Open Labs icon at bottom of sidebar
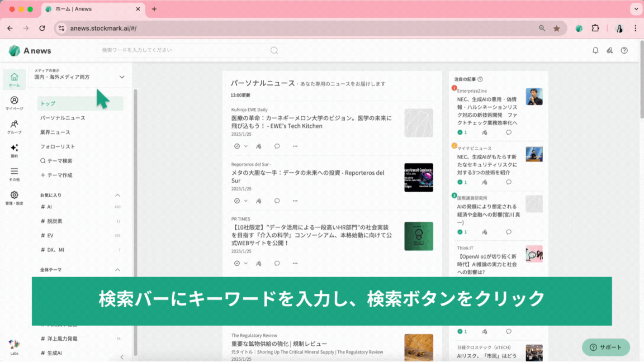 coord(14,346)
